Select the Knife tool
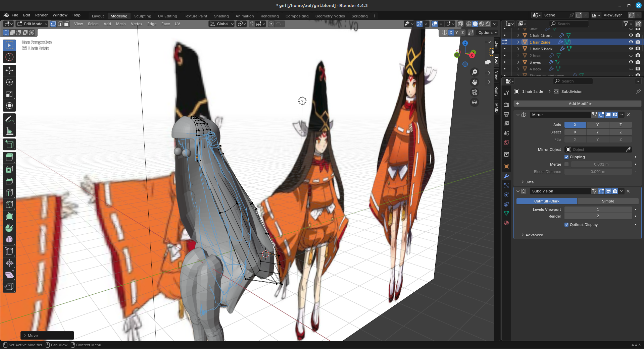Image resolution: width=644 pixels, height=349 pixels. tap(9, 205)
